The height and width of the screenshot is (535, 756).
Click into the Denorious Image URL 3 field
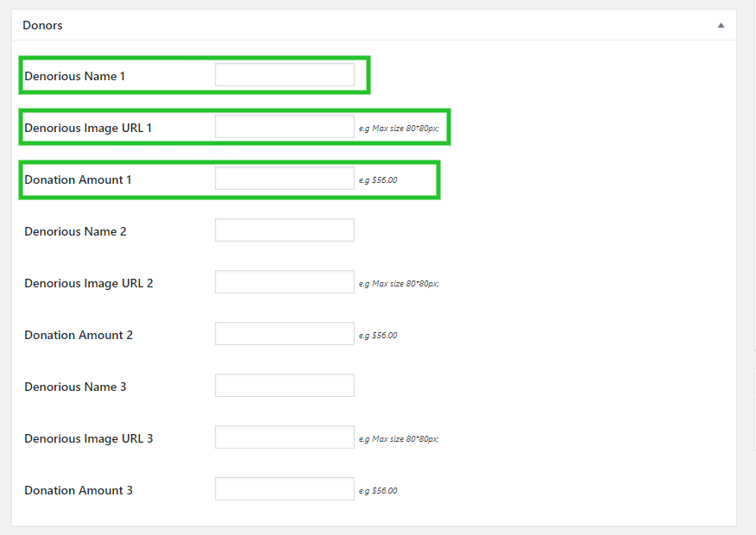285,437
